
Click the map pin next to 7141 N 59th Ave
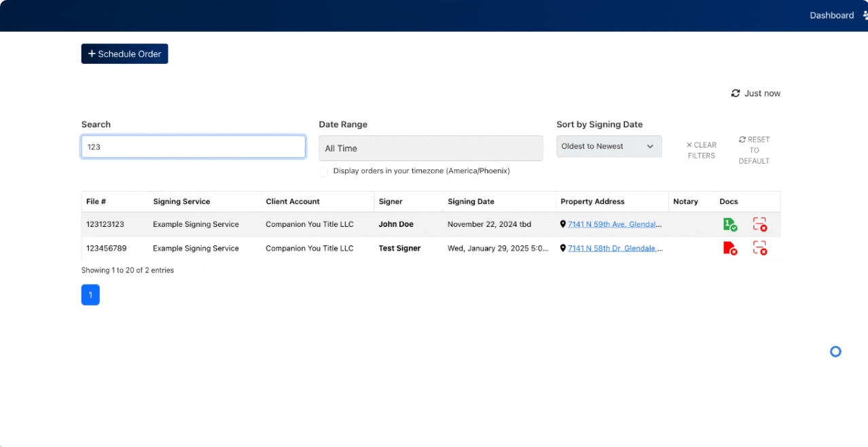pyautogui.click(x=563, y=224)
